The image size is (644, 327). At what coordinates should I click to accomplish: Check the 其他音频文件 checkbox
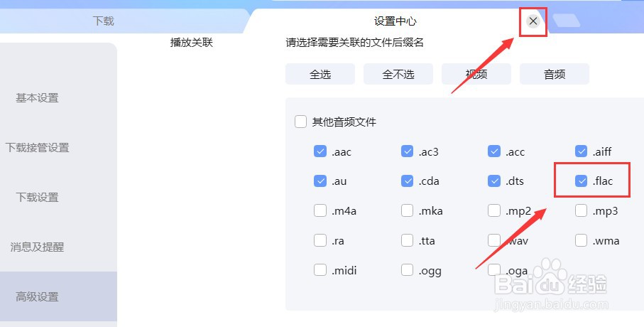click(x=300, y=122)
